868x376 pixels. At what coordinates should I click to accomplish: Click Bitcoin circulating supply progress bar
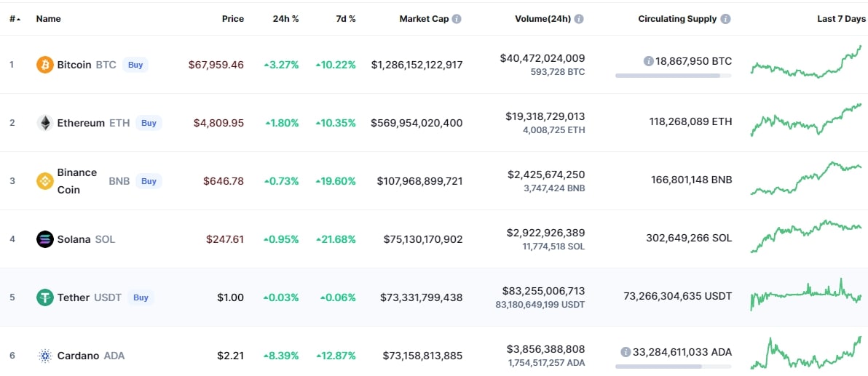coord(673,75)
